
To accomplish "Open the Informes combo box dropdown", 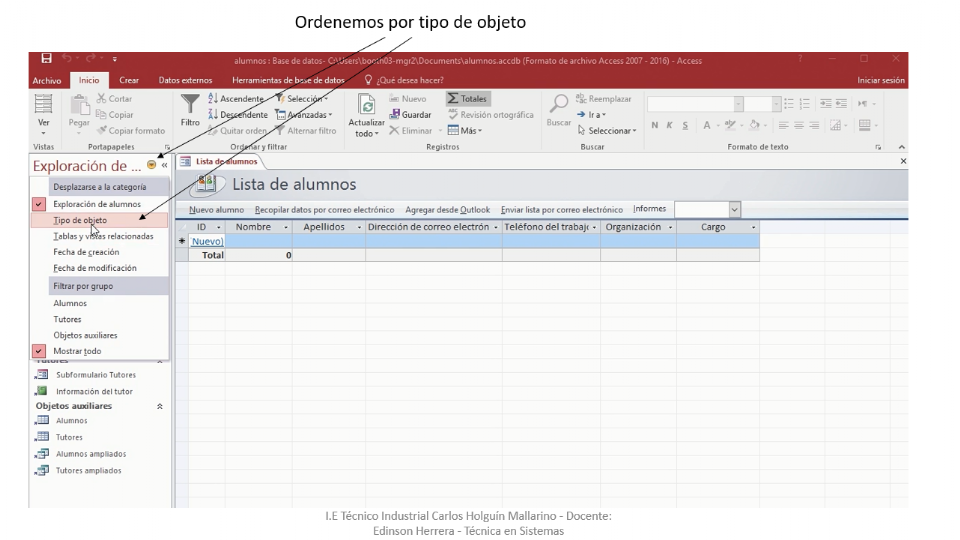I will 735,210.
